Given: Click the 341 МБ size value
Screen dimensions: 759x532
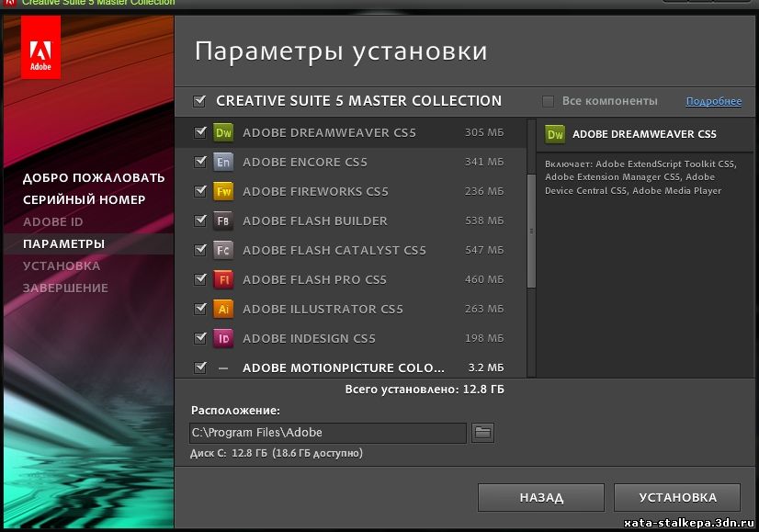Looking at the screenshot, I should tap(484, 162).
